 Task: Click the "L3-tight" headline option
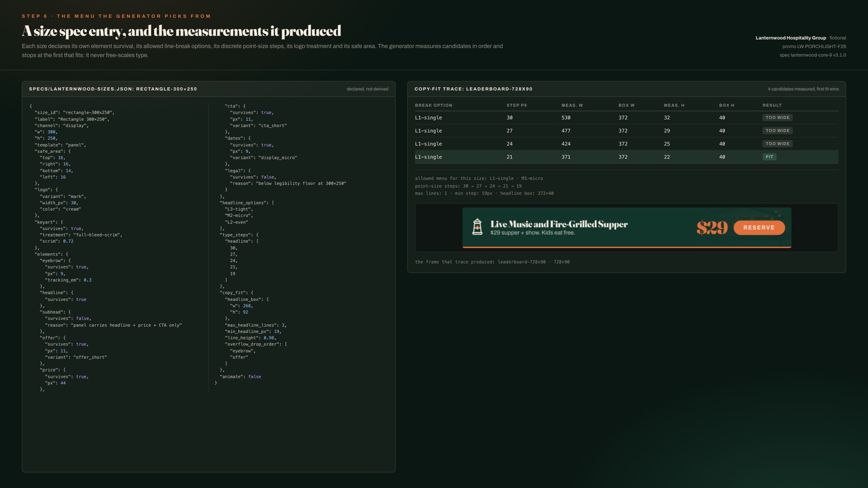point(239,209)
